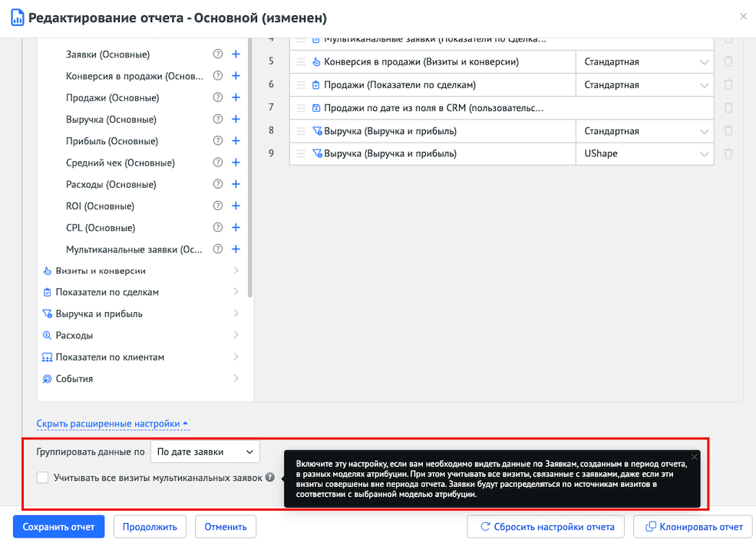Click help icon beside CPL (Основные)
The width and height of the screenshot is (756, 546).
(217, 228)
